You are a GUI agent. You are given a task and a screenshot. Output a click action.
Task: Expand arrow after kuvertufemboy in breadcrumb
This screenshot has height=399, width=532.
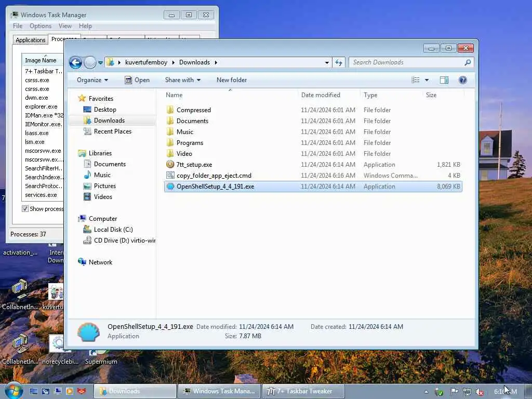point(174,62)
